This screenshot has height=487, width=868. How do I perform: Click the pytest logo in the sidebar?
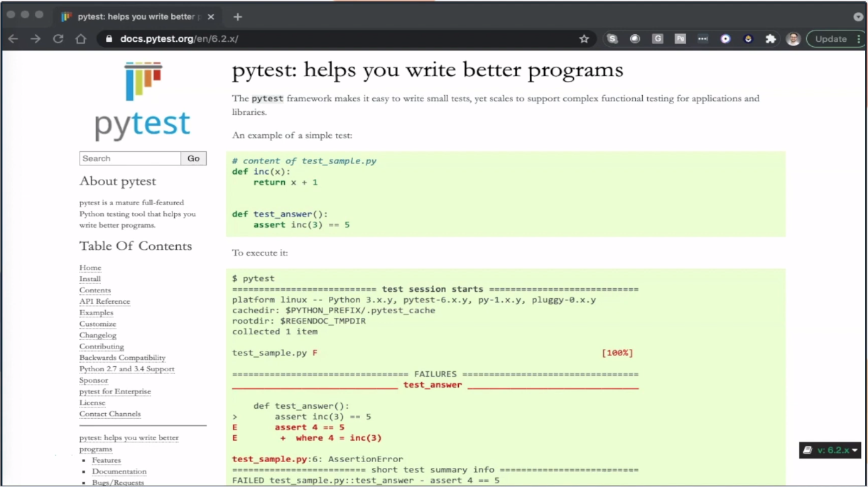coord(143,101)
